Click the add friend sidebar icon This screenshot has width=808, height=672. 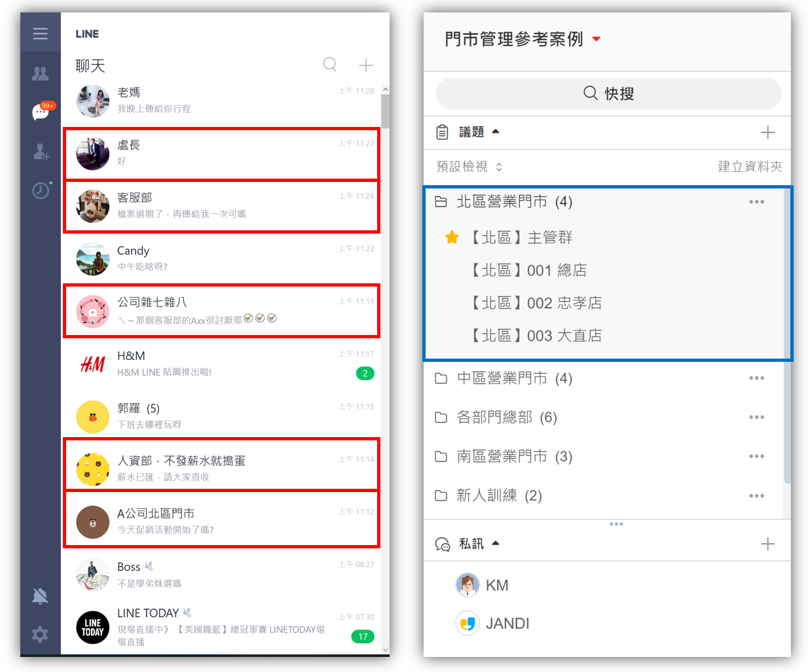click(x=41, y=152)
